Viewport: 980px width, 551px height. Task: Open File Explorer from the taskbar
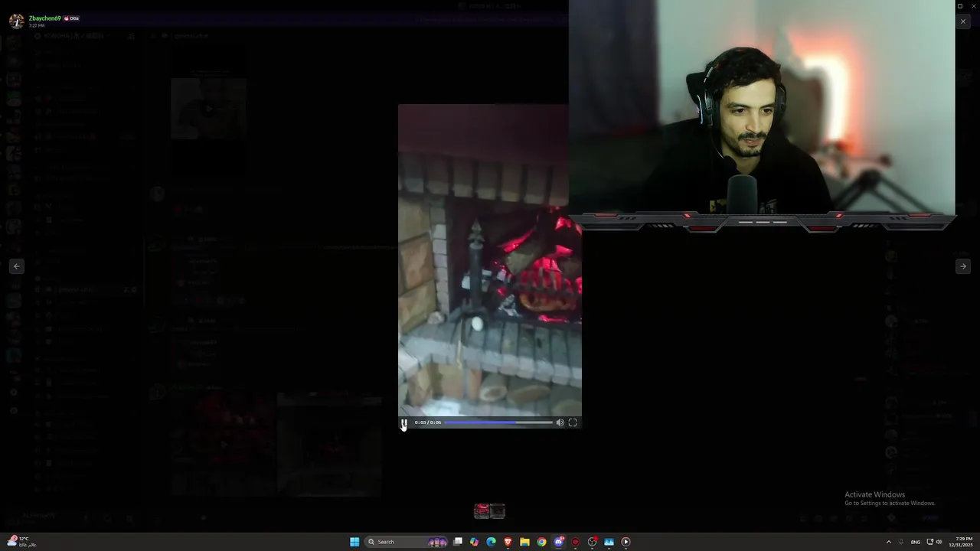[524, 542]
